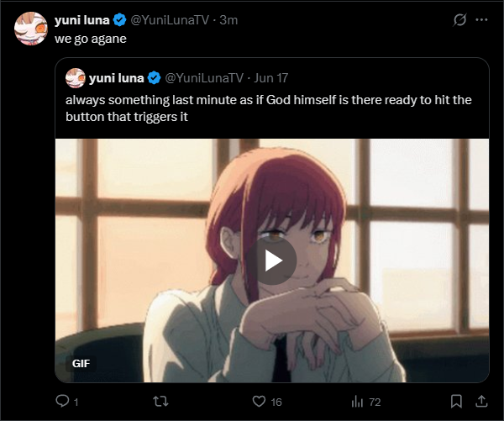Image resolution: width=504 pixels, height=421 pixels.
Task: Click the blue verified badge on main post
Action: [x=120, y=20]
